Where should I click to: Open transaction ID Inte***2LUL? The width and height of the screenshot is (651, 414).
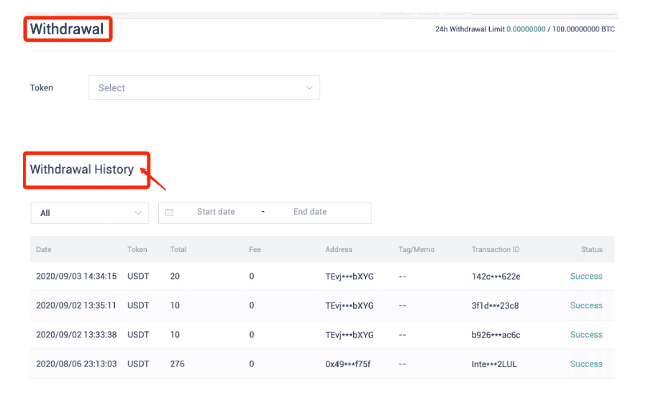494,364
